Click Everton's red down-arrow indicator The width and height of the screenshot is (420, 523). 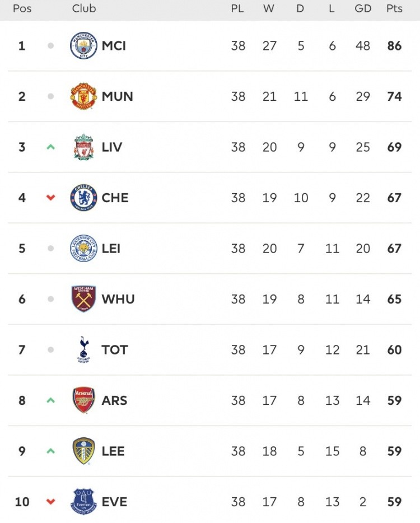(51, 502)
